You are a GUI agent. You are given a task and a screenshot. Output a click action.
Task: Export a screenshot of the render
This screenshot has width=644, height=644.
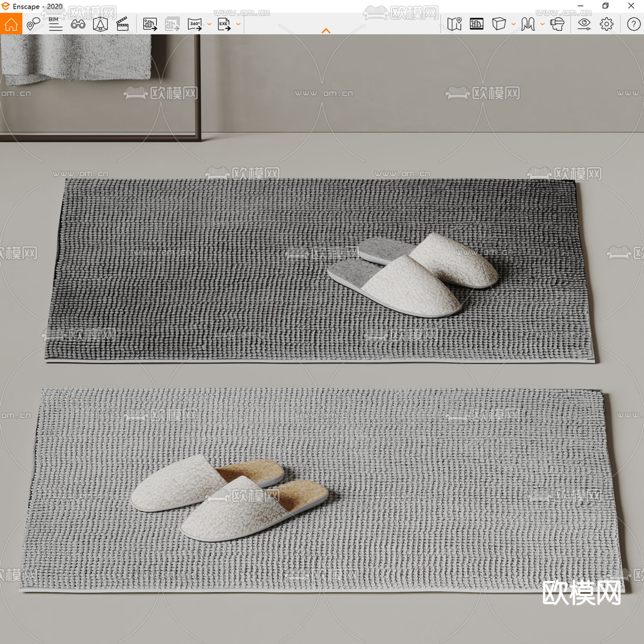(x=150, y=24)
